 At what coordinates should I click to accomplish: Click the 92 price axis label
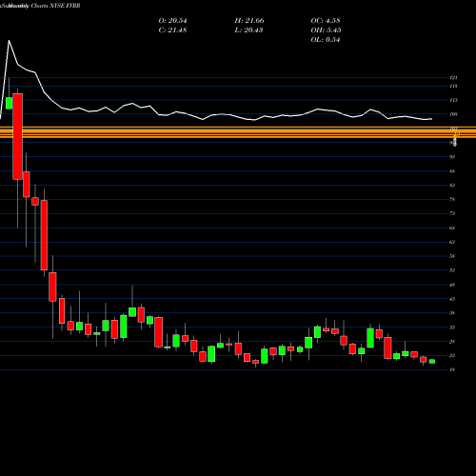tap(453, 156)
